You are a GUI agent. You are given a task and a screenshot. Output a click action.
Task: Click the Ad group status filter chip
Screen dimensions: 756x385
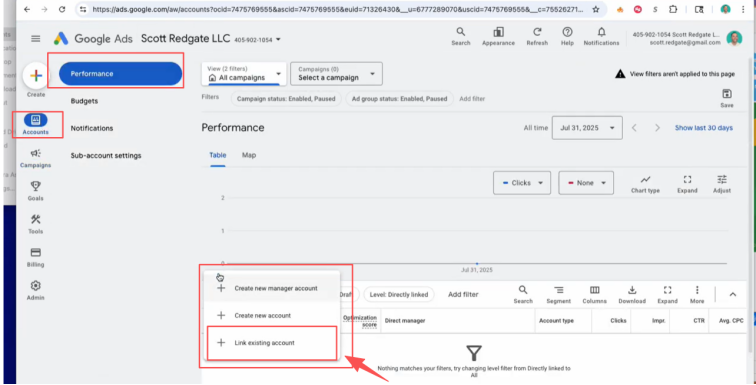point(399,99)
